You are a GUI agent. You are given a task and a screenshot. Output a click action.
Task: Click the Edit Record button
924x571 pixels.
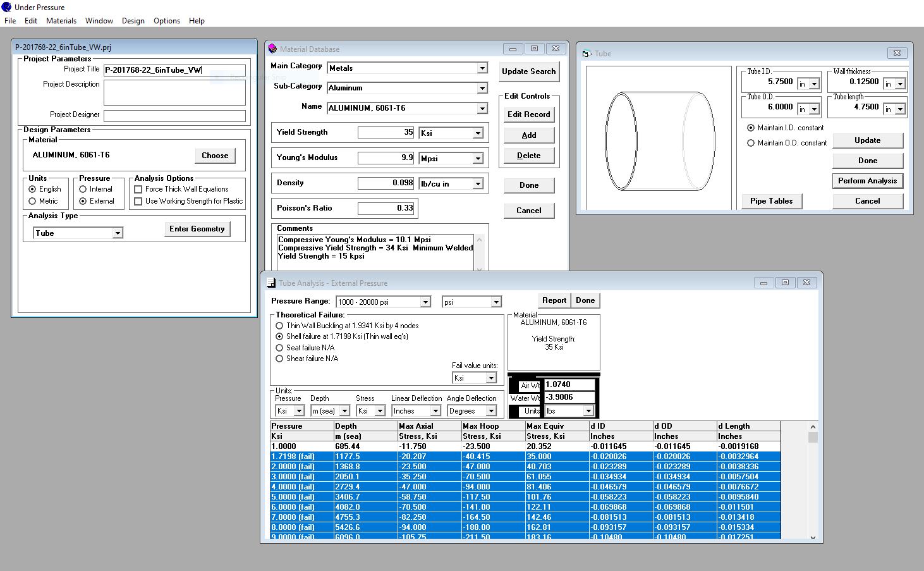529,114
